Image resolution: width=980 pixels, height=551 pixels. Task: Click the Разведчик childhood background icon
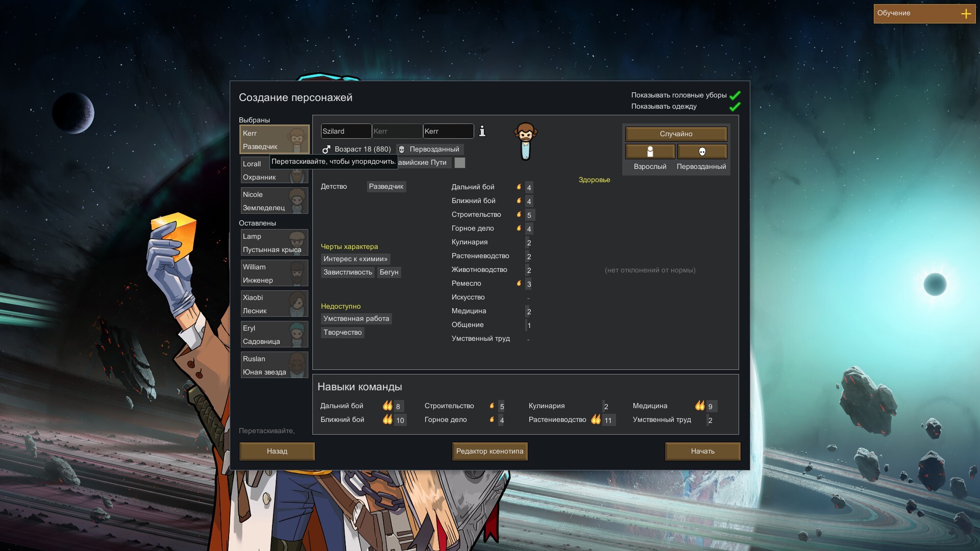386,186
